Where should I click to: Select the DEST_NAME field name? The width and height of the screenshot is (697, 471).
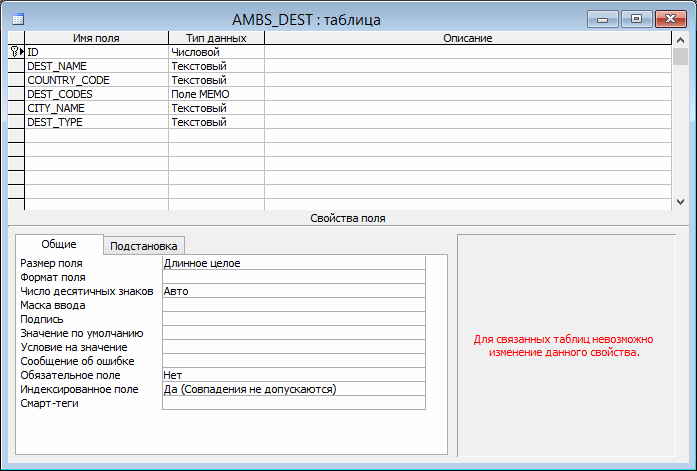click(96, 66)
